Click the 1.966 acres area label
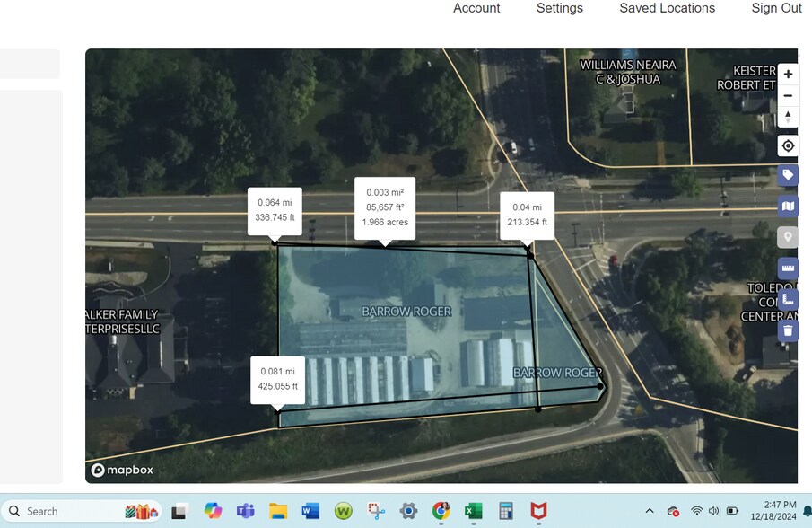 pyautogui.click(x=385, y=222)
